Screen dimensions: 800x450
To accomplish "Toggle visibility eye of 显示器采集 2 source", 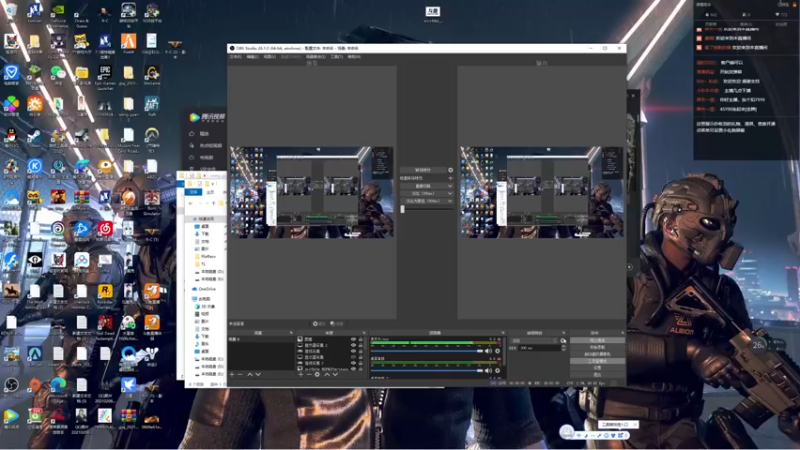I will (x=353, y=345).
